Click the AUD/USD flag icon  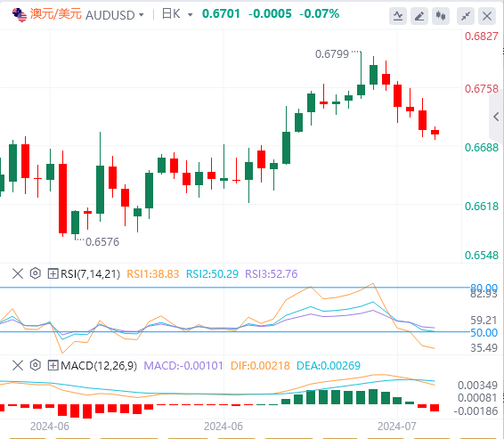click(20, 15)
